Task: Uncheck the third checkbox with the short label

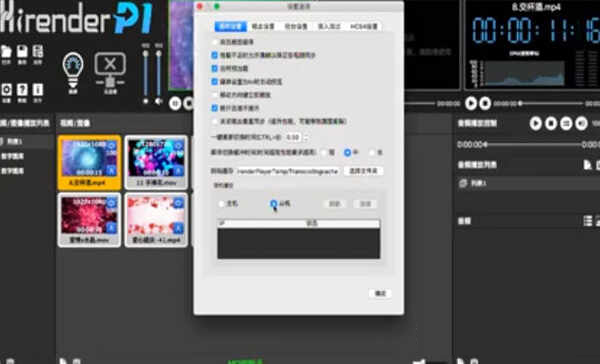Action: [215, 69]
